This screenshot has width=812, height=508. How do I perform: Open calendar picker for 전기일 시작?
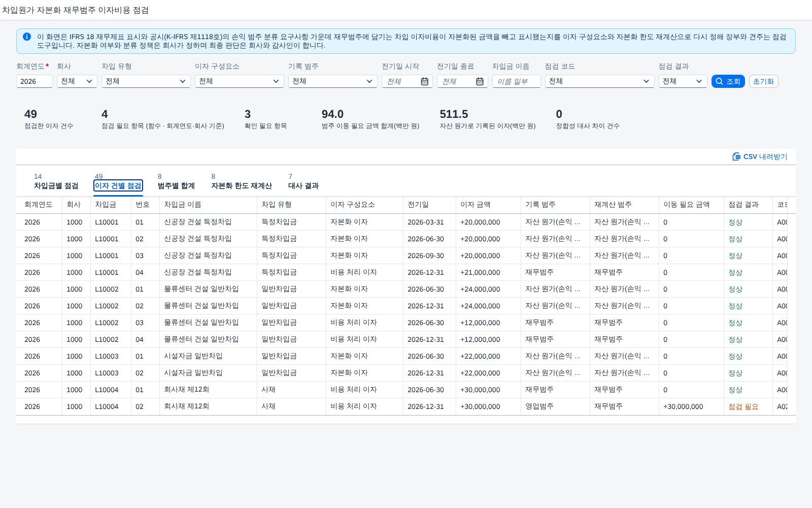click(425, 81)
